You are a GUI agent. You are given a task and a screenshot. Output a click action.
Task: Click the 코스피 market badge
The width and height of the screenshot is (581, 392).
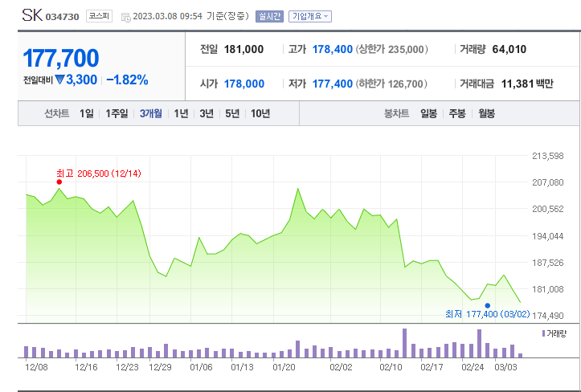99,16
